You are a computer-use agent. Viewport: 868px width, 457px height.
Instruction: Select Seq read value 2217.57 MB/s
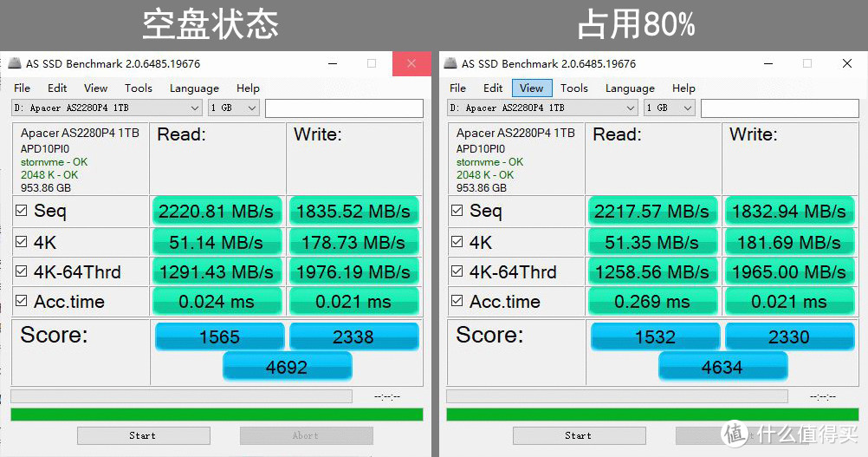[652, 211]
